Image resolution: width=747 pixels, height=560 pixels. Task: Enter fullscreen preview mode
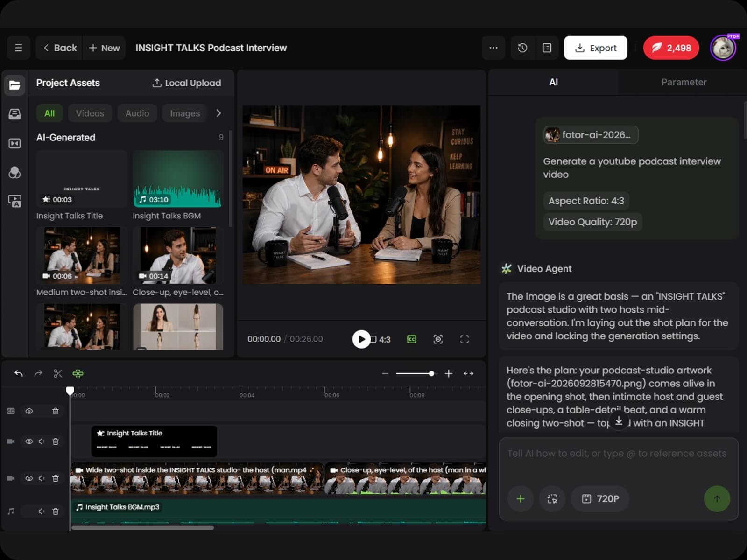coord(464,339)
